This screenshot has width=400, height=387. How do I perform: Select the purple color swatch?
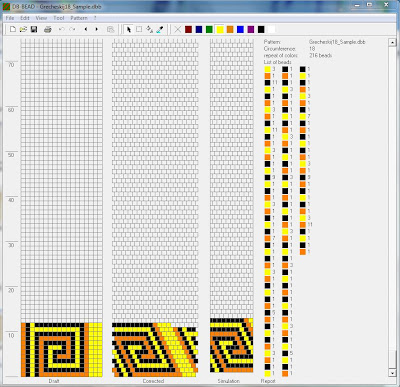point(251,30)
